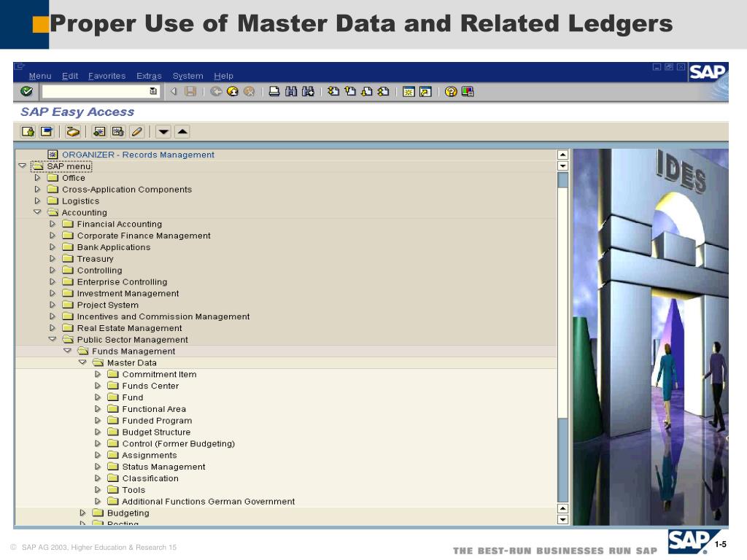Open the Help menu
The image size is (747, 560).
(223, 76)
